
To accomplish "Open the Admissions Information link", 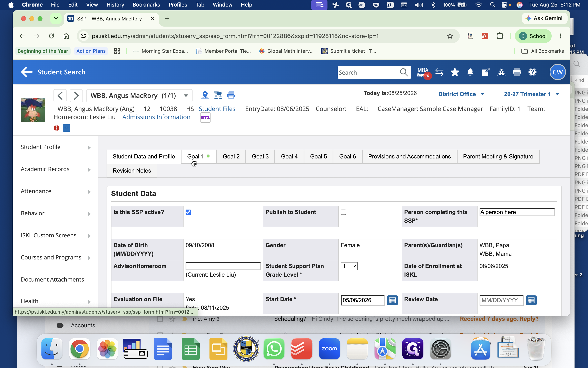I will click(156, 117).
